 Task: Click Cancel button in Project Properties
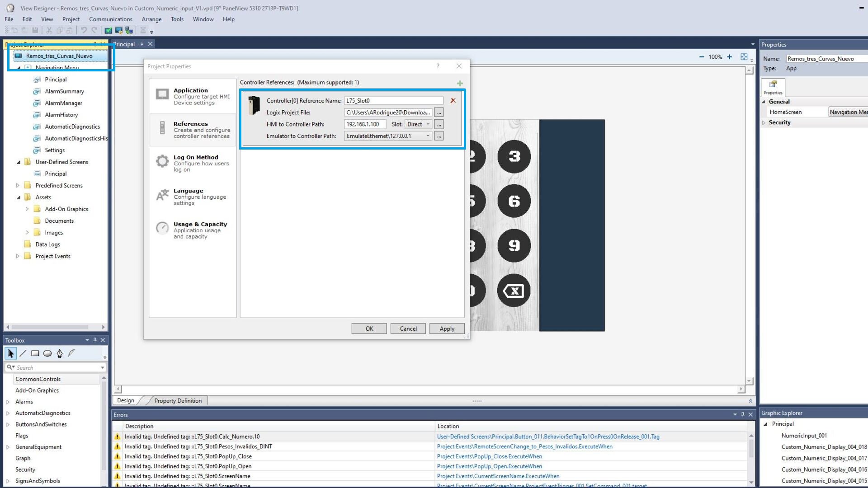point(408,328)
